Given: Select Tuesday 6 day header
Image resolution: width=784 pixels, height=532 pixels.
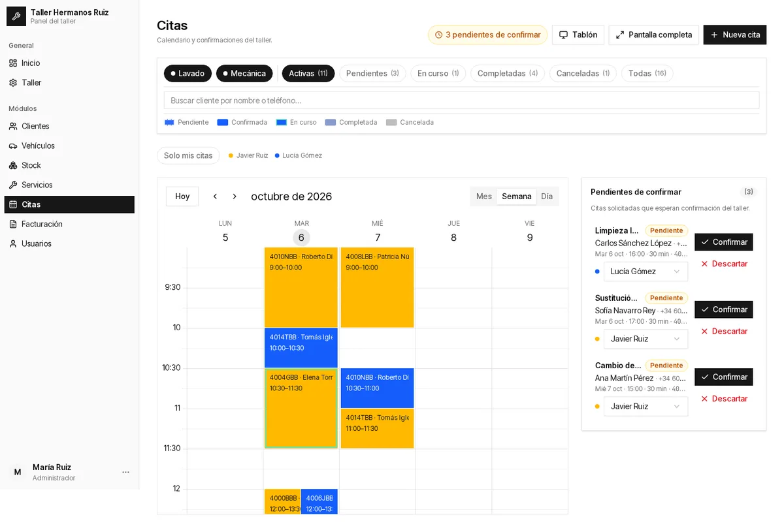Looking at the screenshot, I should pos(301,232).
